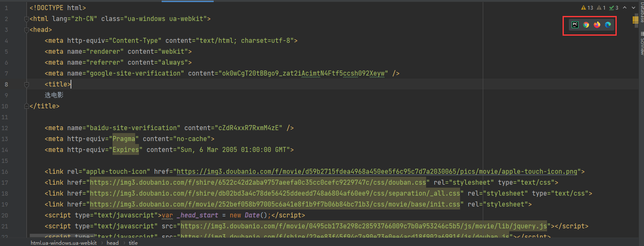This screenshot has height=246, width=644.
Task: Click line number 12 in the gutter
Action: click(x=5, y=128)
